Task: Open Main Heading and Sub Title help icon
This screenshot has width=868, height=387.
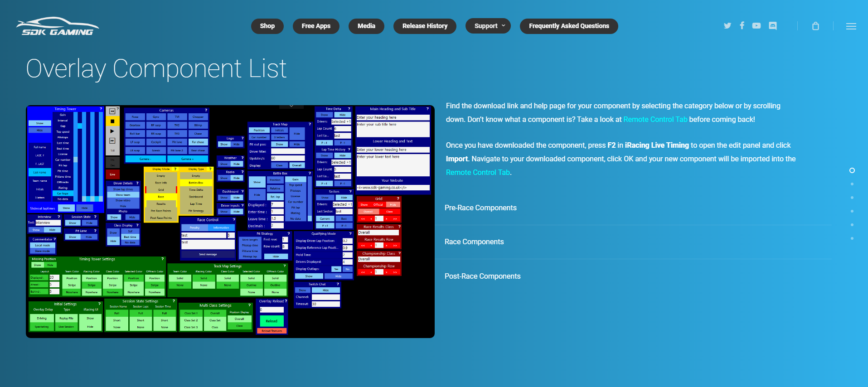Action: pyautogui.click(x=427, y=109)
